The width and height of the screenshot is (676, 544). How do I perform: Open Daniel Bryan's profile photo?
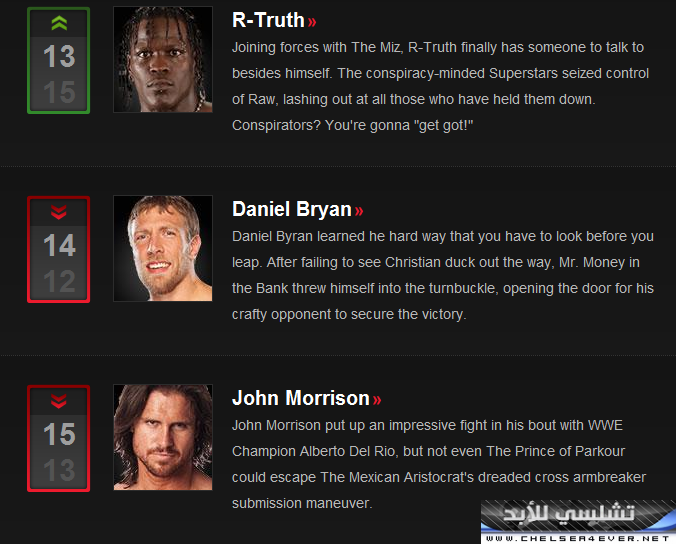click(x=163, y=248)
